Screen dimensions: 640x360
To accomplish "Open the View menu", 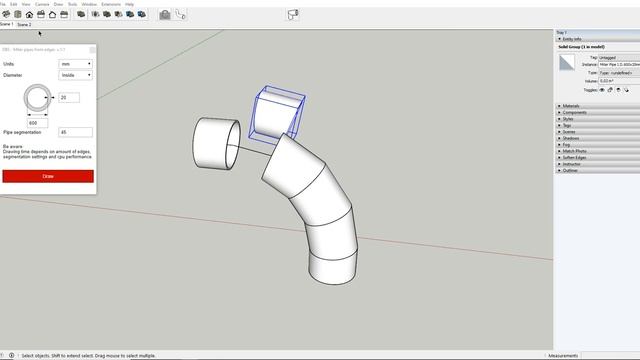I will coord(26,4).
